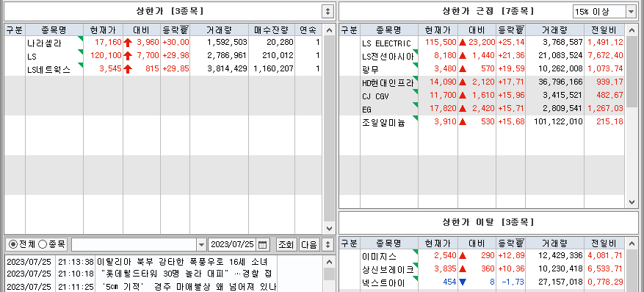The image size is (644, 292).
Task: Click the sort icon in 상한가 등락 header
Action: click(x=184, y=29)
